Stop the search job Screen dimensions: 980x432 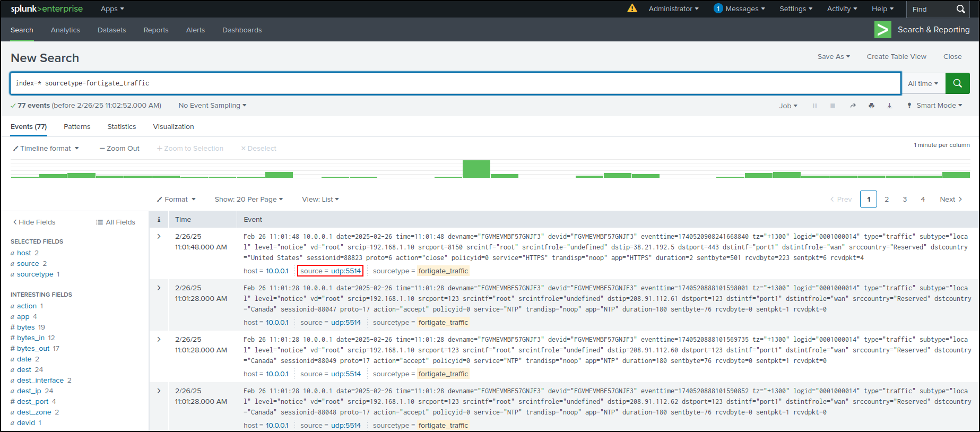pos(832,106)
